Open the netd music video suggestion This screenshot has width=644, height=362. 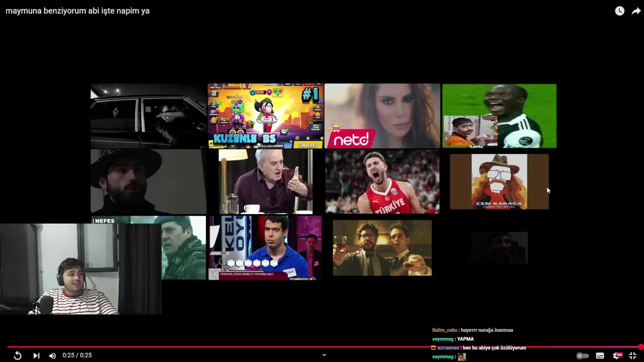point(382,116)
